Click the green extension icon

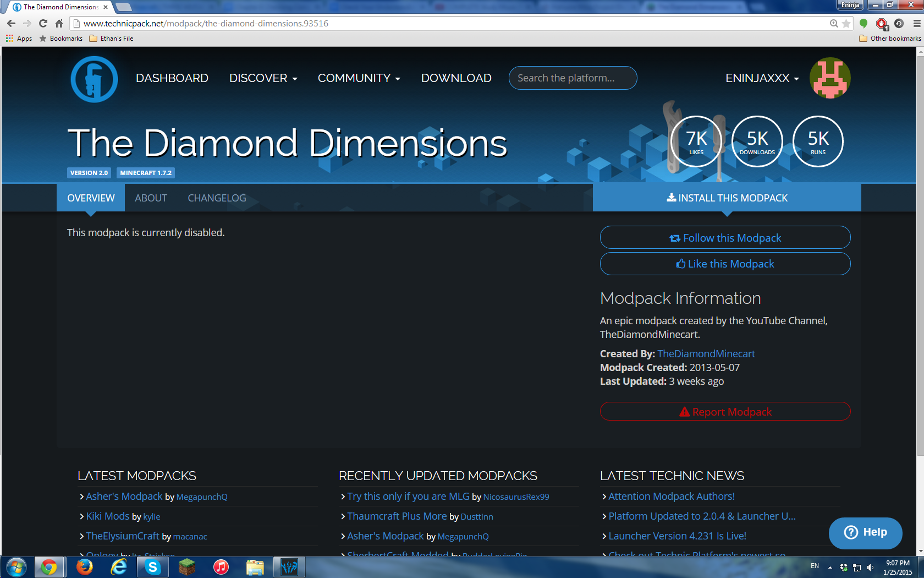click(x=864, y=23)
